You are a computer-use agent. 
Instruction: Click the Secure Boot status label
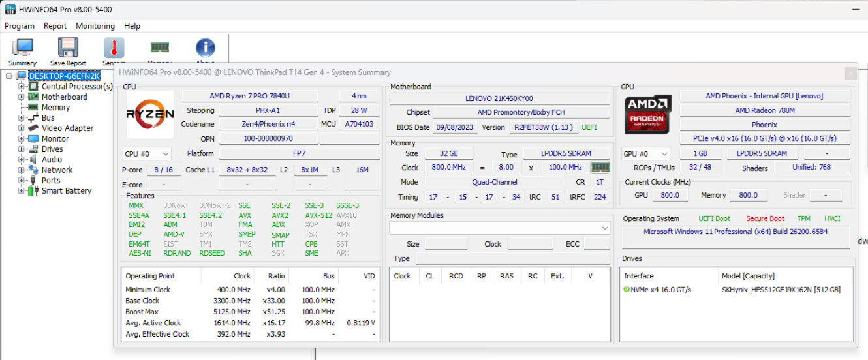[765, 218]
